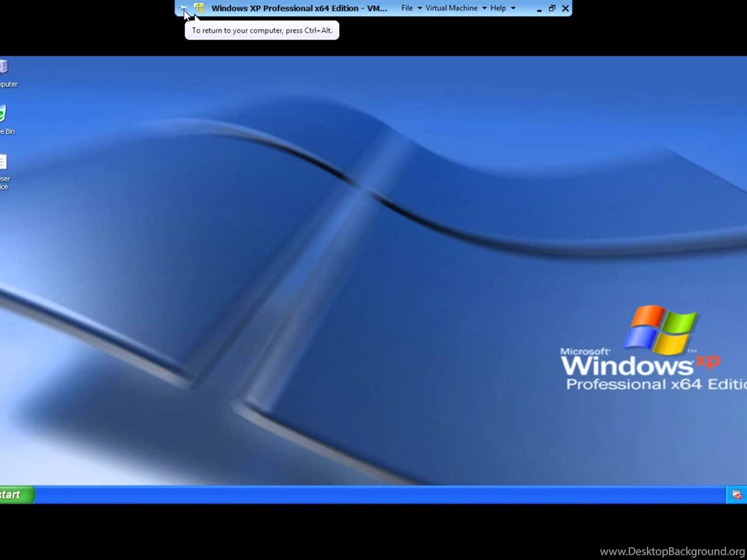The height and width of the screenshot is (560, 747).
Task: Click the VMware logo icon beside the title
Action: point(199,8)
